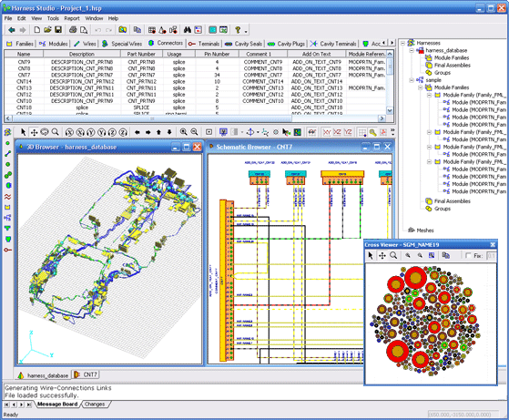
Task: Select the CNT14 row in connectors table
Action: pyautogui.click(x=195, y=81)
